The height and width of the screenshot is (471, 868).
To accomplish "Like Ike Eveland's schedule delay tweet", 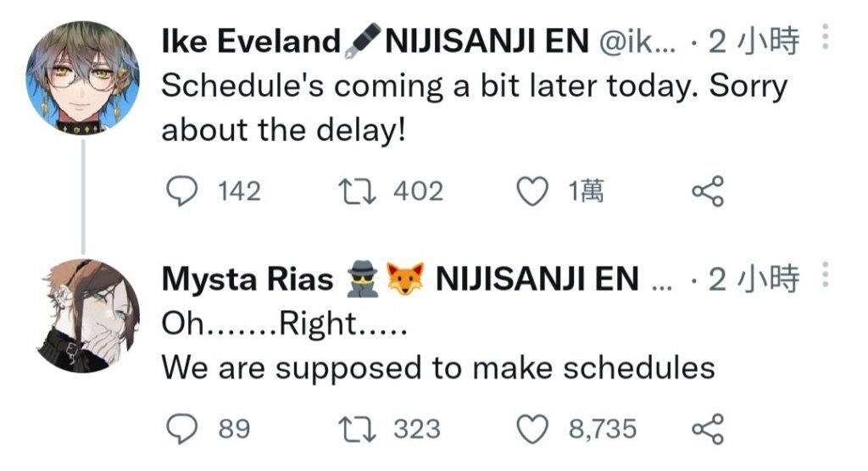I will pyautogui.click(x=532, y=191).
